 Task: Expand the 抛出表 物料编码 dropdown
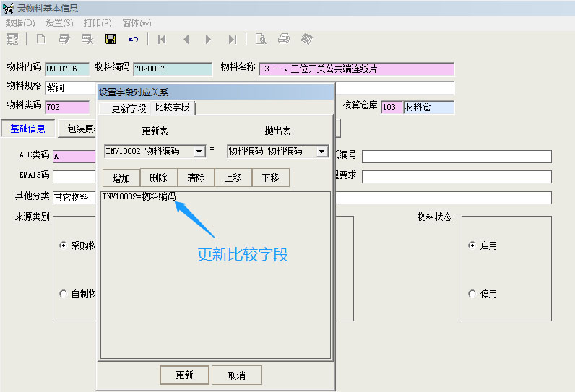point(322,152)
